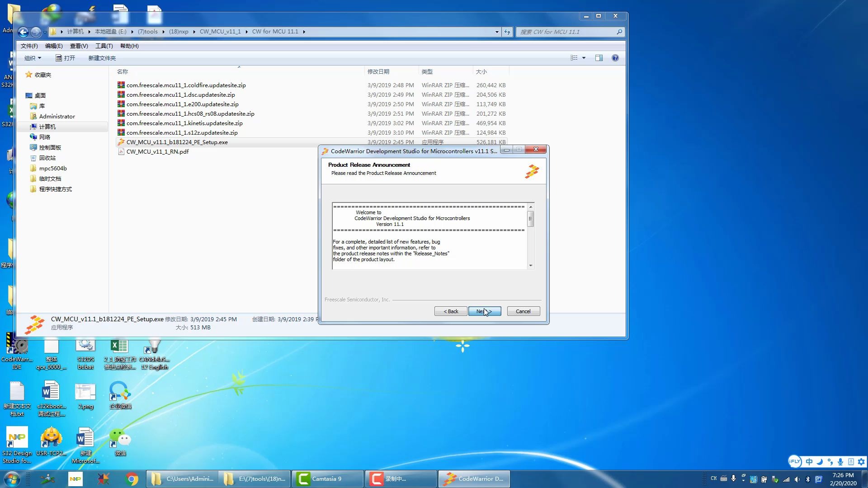868x488 pixels.
Task: Toggle the preview pane icon
Action: click(599, 58)
